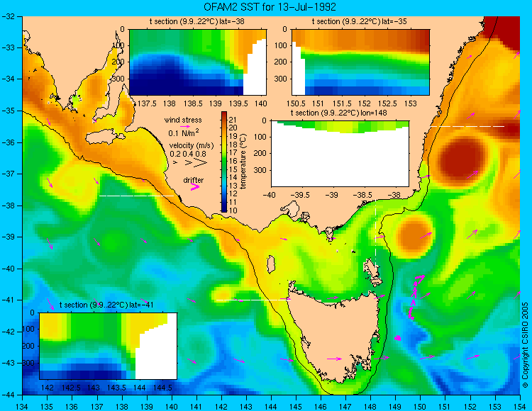Click the white dashed section line at latitude -38
Viewport: 532px width, 411px height.
point(136,196)
